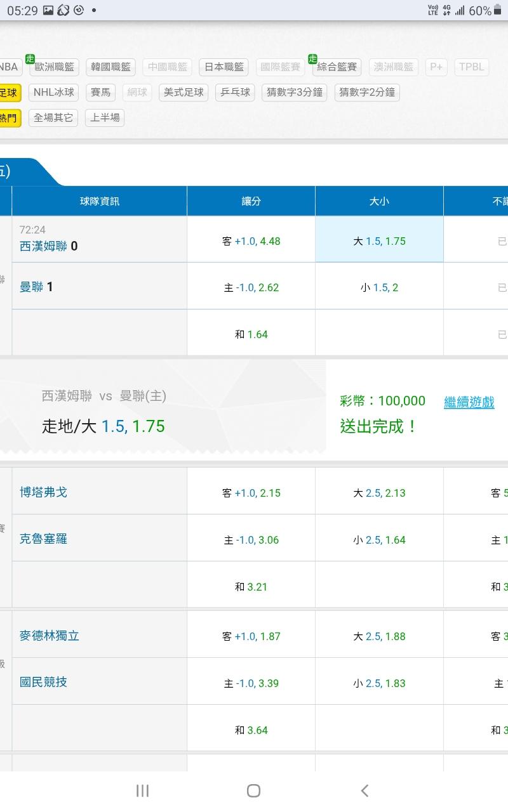This screenshot has width=508, height=812.
Task: Tap the Android back navigation icon
Action: [x=364, y=790]
